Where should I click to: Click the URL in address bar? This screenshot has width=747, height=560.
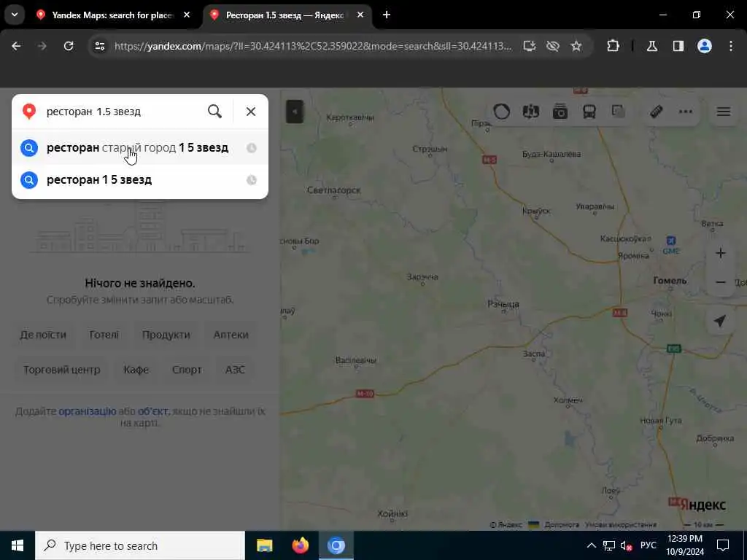click(x=313, y=46)
